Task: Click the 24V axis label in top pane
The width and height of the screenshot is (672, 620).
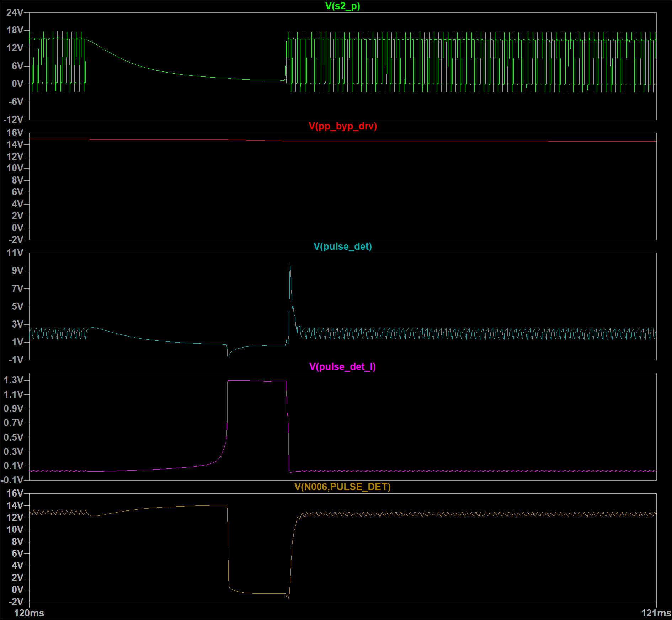Action: [x=15, y=12]
